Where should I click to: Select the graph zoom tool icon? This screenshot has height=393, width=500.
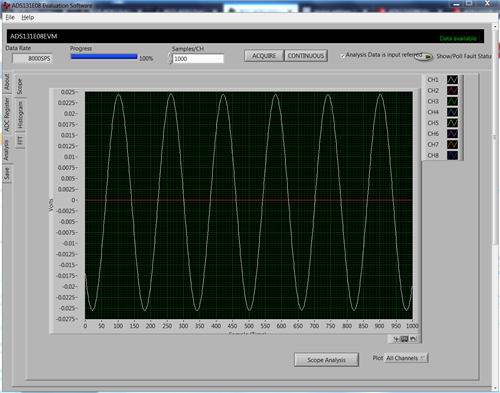pyautogui.click(x=404, y=339)
